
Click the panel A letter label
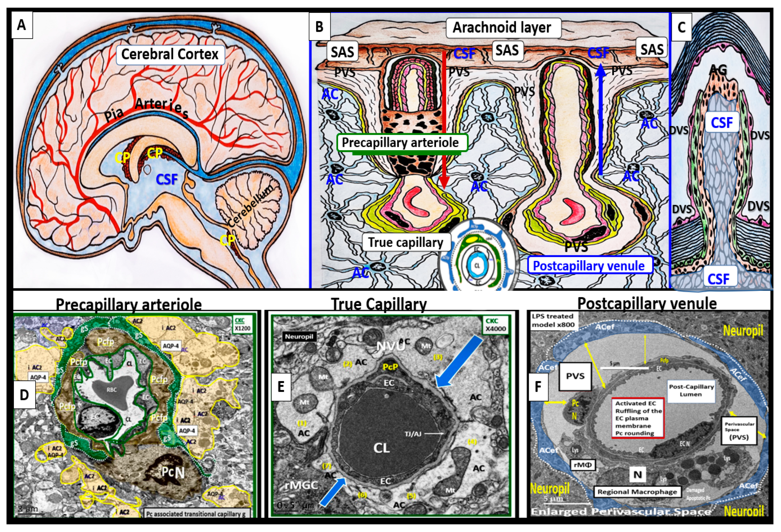(22, 25)
